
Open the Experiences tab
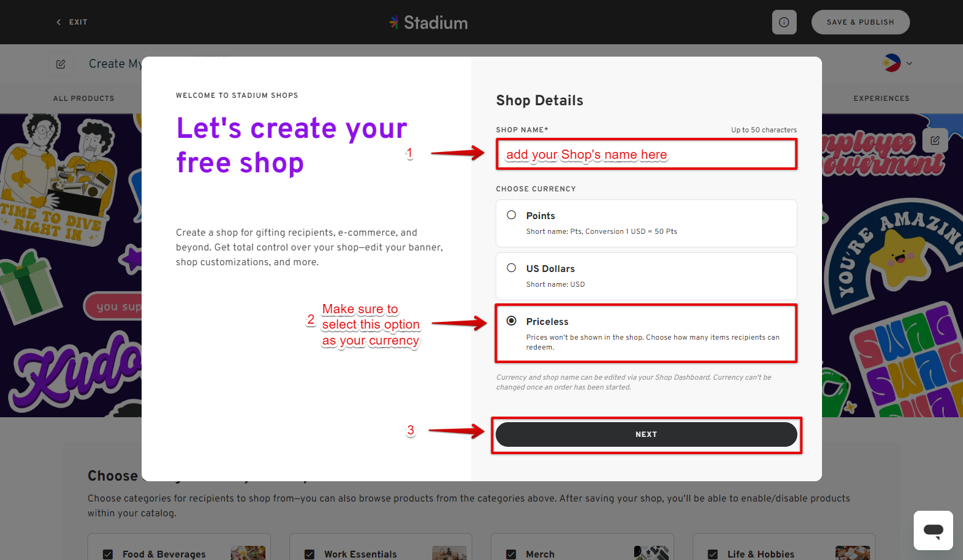tap(881, 98)
